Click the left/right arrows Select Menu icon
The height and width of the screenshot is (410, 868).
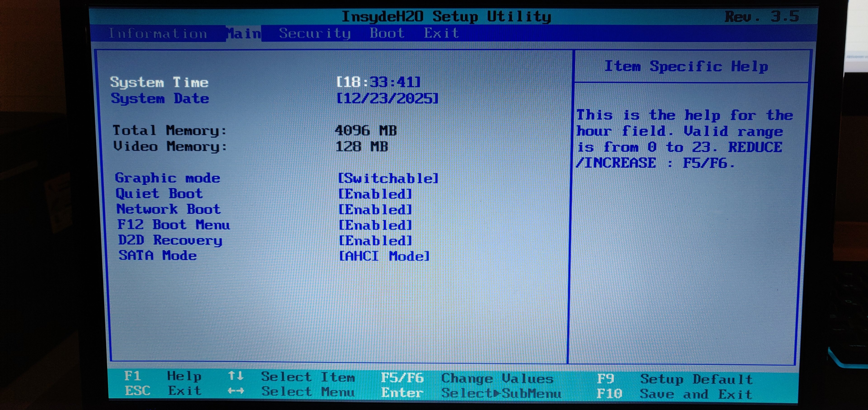[x=236, y=391]
